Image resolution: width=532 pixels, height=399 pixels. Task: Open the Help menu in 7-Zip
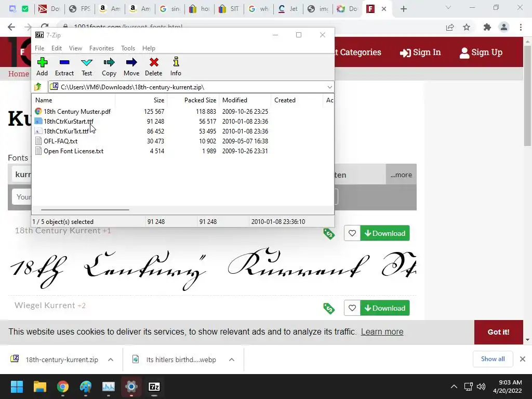149,48
